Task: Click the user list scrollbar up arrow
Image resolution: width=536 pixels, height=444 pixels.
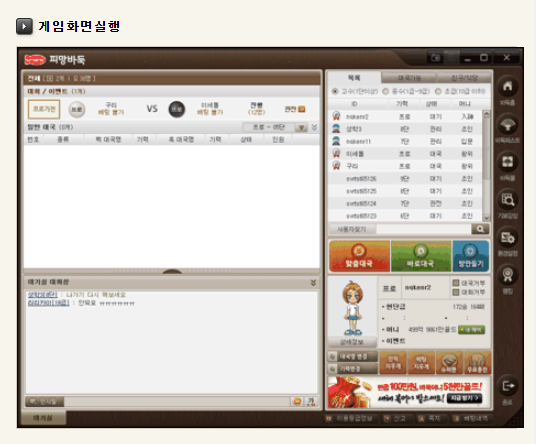Action: [486, 113]
